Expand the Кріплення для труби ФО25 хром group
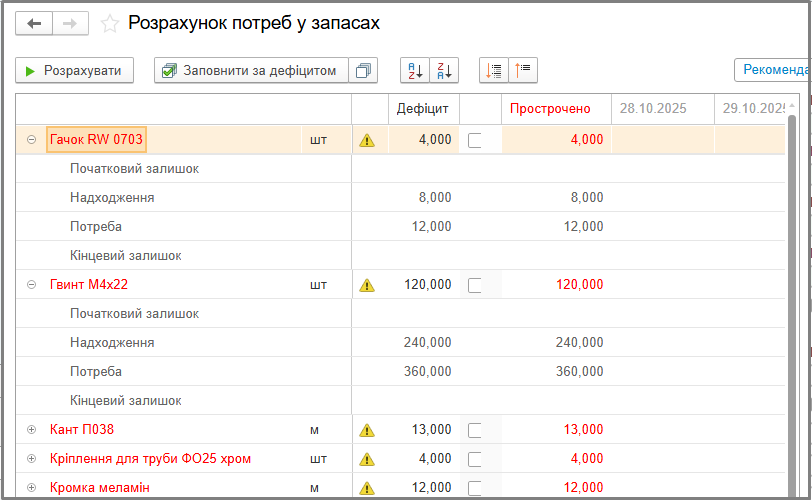Viewport: 812px width, 500px height. tap(32, 459)
